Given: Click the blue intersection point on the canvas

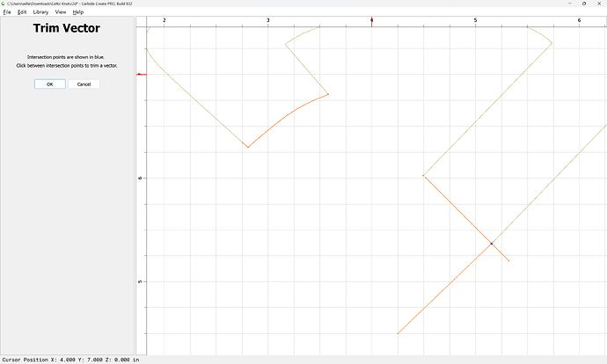Looking at the screenshot, I should [491, 244].
